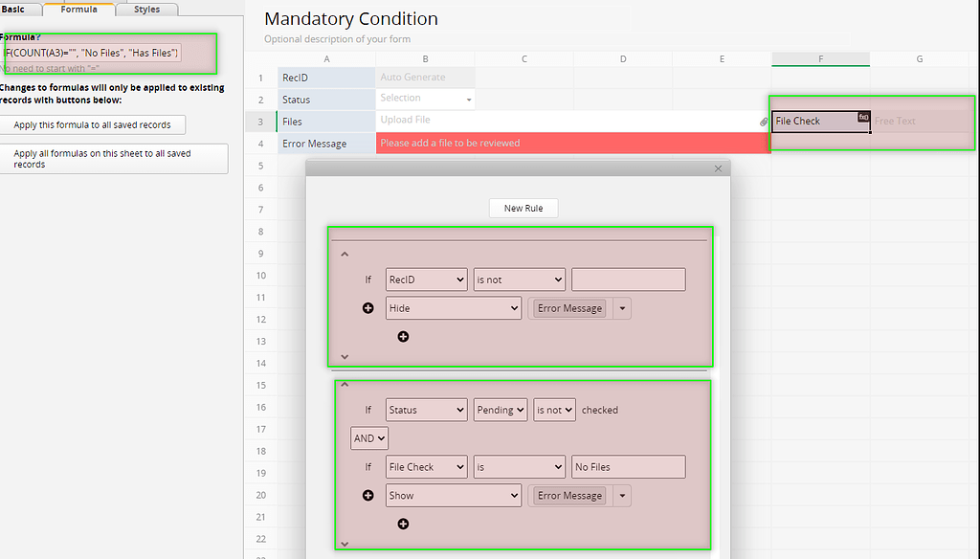The image size is (980, 559).
Task: Switch to the Basic tab
Action: [x=13, y=9]
